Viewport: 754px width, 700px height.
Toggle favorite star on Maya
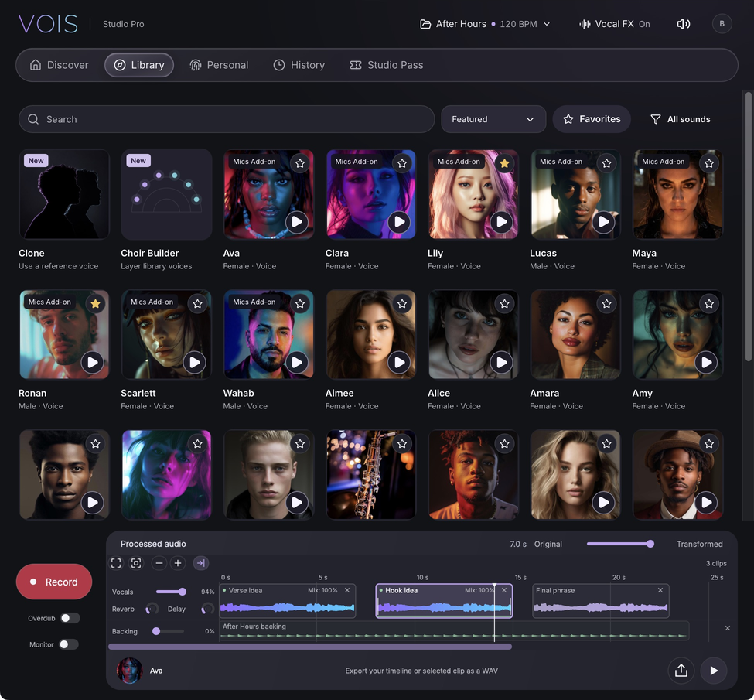point(709,163)
